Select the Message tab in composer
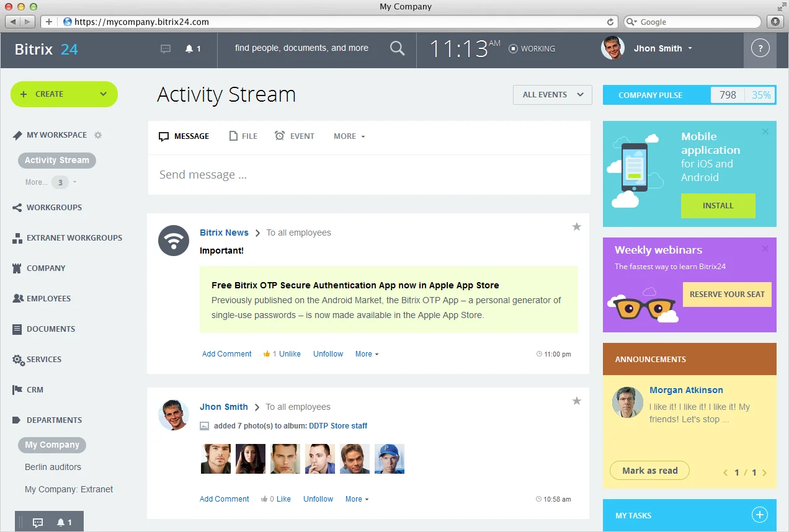Image resolution: width=789 pixels, height=532 pixels. coord(184,136)
